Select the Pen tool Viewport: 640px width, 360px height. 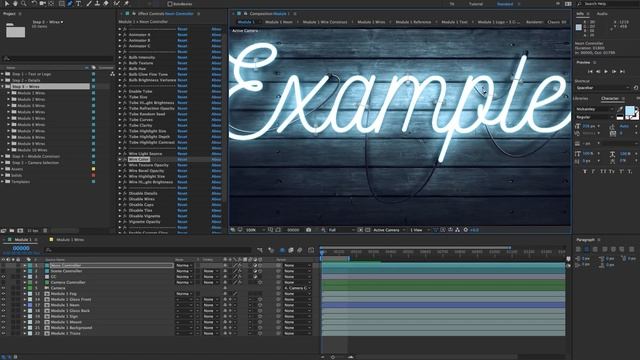[70, 4]
